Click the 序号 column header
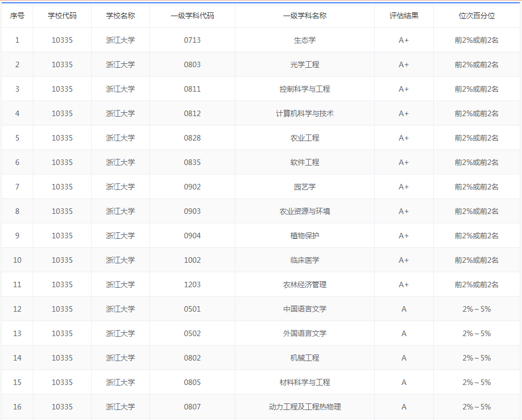 pos(17,16)
